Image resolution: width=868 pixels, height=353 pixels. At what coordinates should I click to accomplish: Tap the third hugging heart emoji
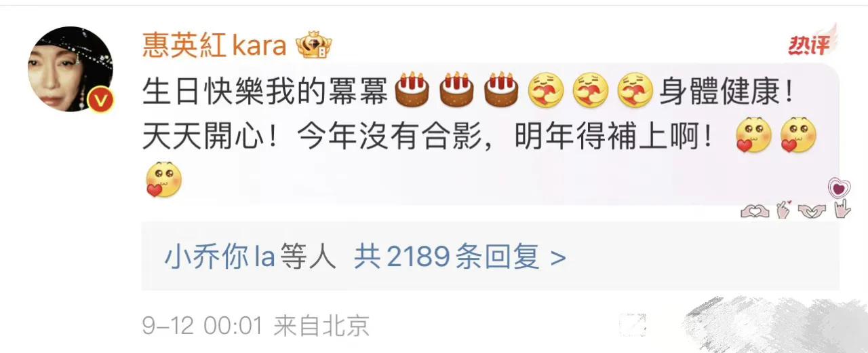636,90
